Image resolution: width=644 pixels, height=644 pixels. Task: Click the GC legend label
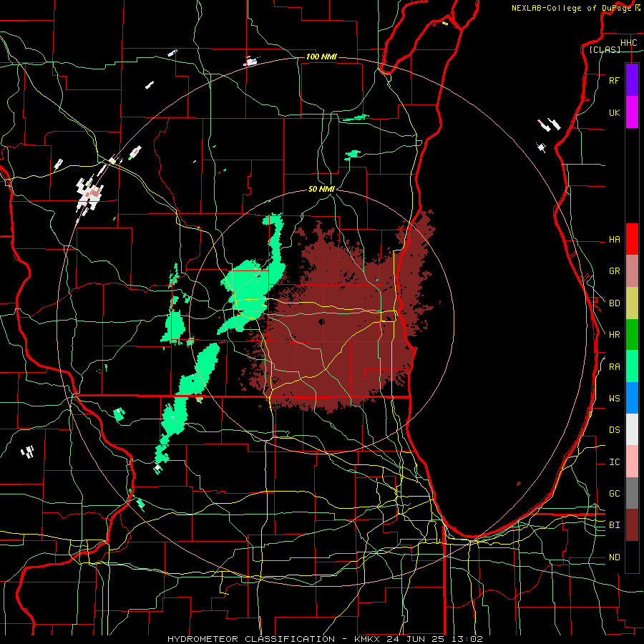614,494
